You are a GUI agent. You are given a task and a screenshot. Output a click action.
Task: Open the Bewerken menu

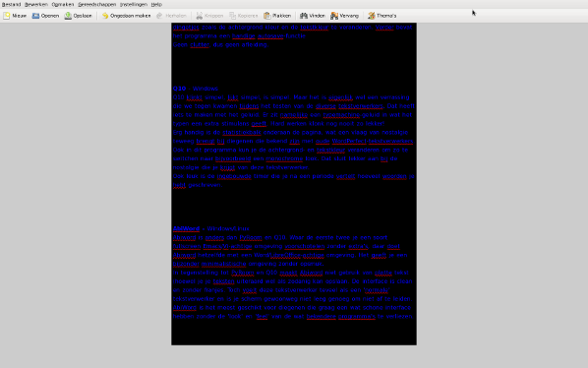[x=36, y=5]
